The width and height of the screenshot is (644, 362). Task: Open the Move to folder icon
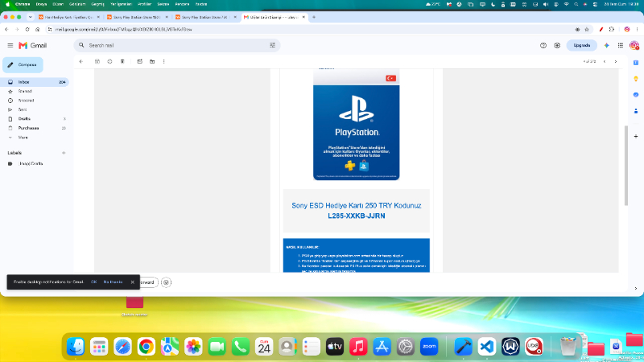[x=152, y=62]
